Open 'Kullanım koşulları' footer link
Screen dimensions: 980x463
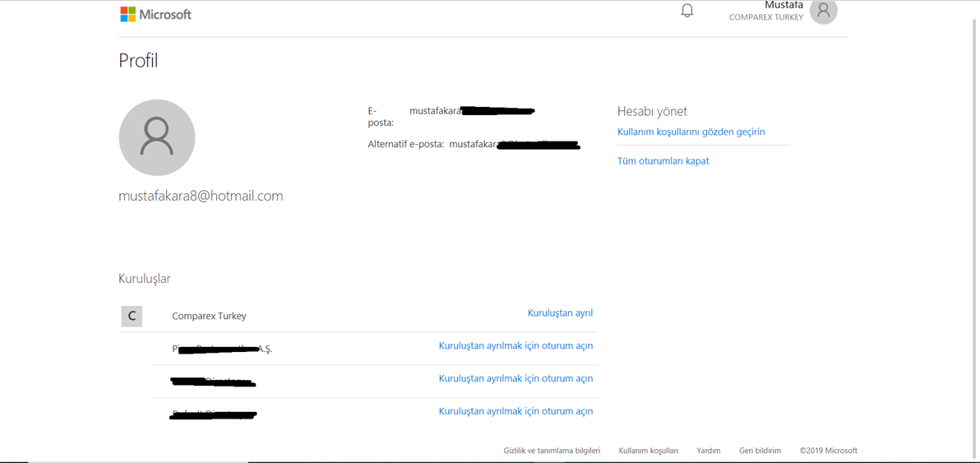click(648, 451)
